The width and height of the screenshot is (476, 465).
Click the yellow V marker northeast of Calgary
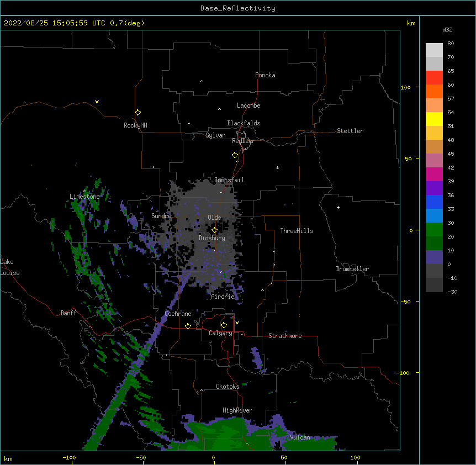[237, 323]
